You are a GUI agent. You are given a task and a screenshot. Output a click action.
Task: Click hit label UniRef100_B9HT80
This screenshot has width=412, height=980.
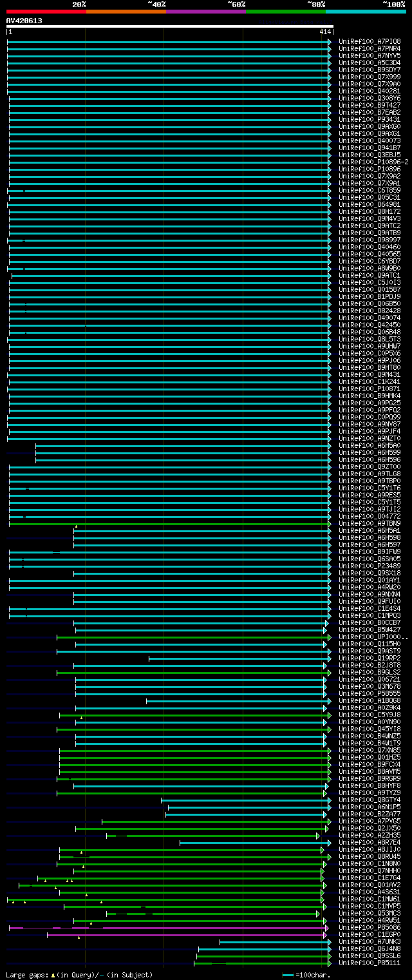pyautogui.click(x=369, y=367)
